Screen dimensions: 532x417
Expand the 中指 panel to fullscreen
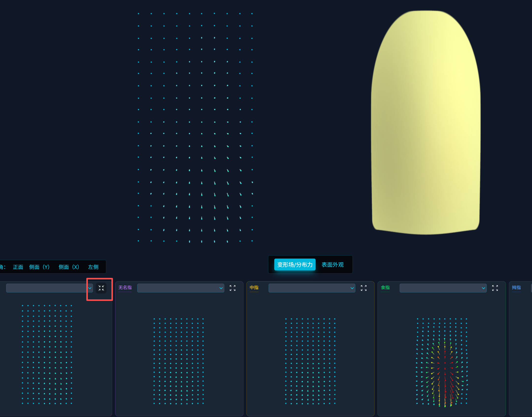tap(364, 288)
